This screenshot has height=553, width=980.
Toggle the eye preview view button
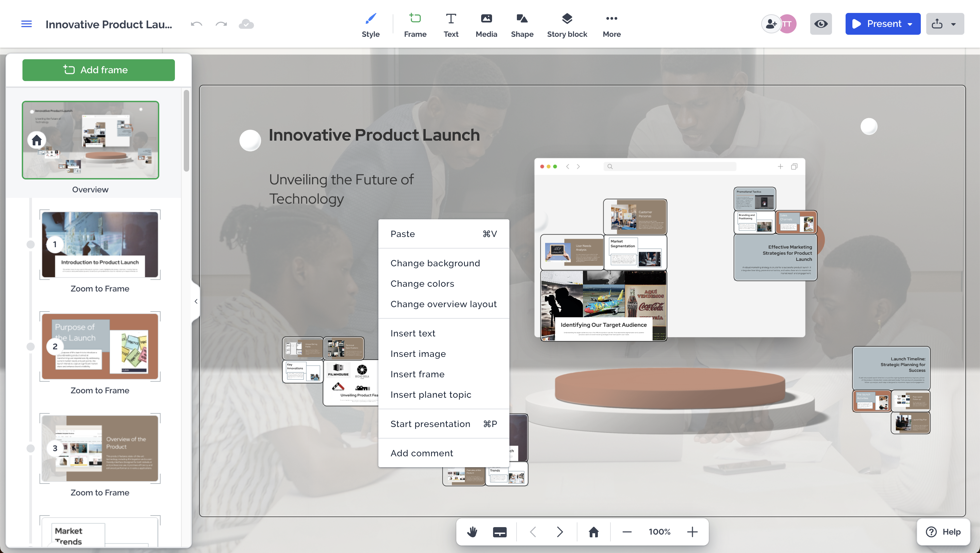[x=821, y=24]
